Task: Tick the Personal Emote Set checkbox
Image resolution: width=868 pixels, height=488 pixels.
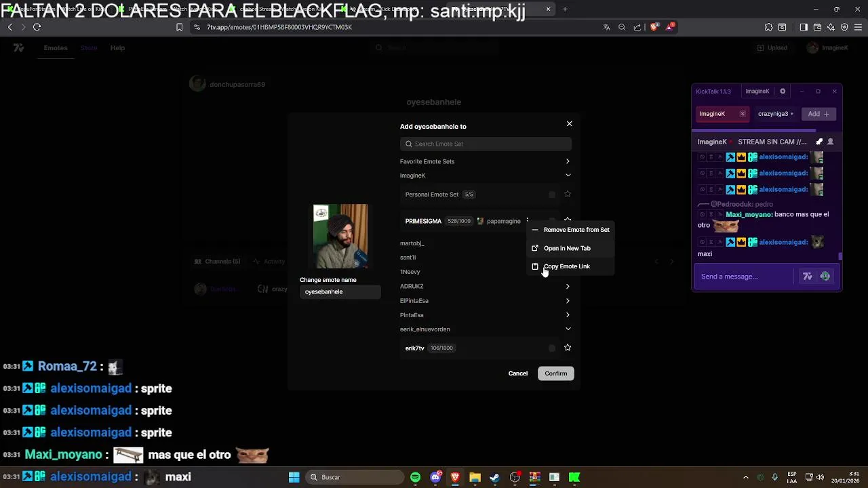Action: pyautogui.click(x=552, y=195)
